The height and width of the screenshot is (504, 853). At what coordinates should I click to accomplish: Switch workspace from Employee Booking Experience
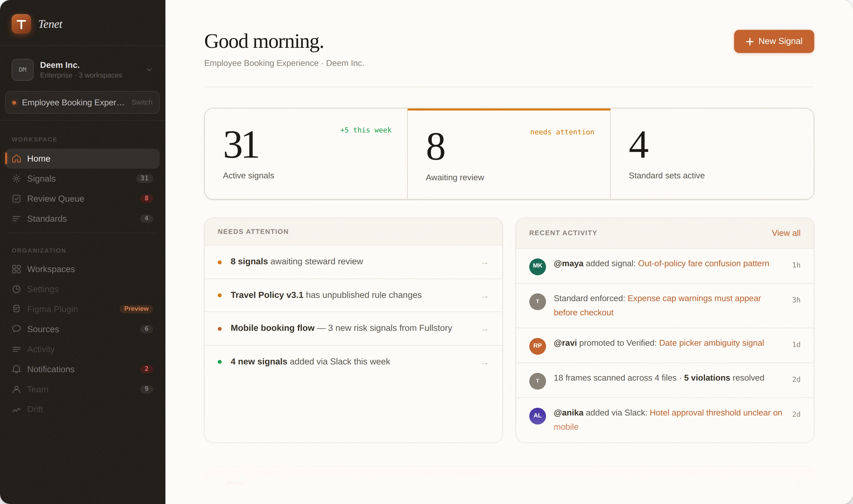(142, 102)
